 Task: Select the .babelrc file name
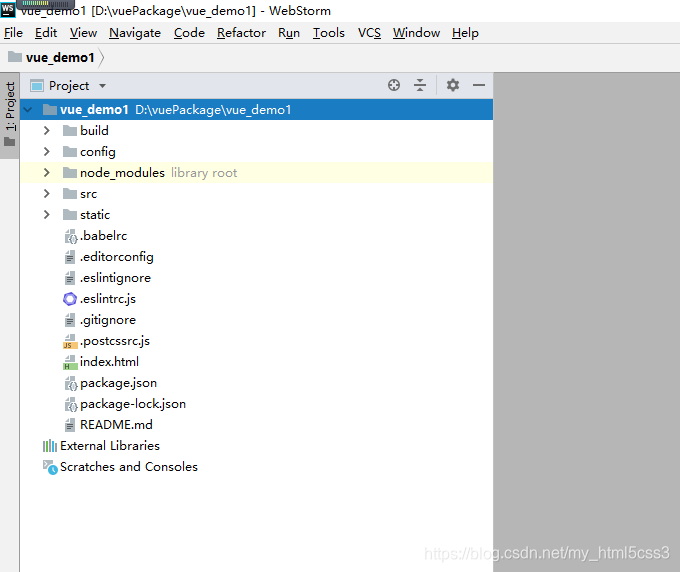tap(103, 236)
